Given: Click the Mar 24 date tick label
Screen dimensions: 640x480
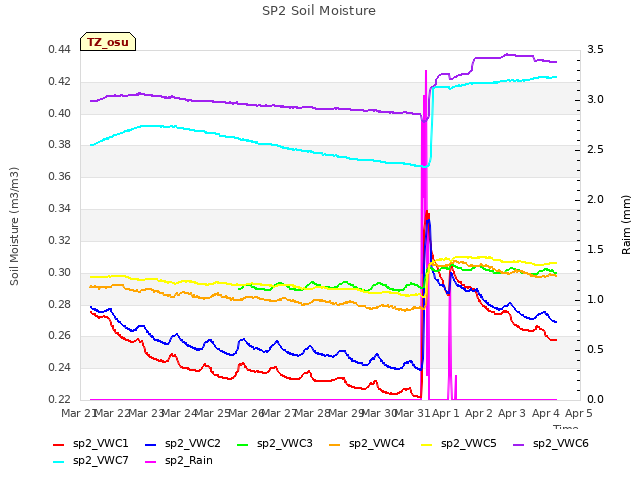Looking at the screenshot, I should tap(180, 414).
